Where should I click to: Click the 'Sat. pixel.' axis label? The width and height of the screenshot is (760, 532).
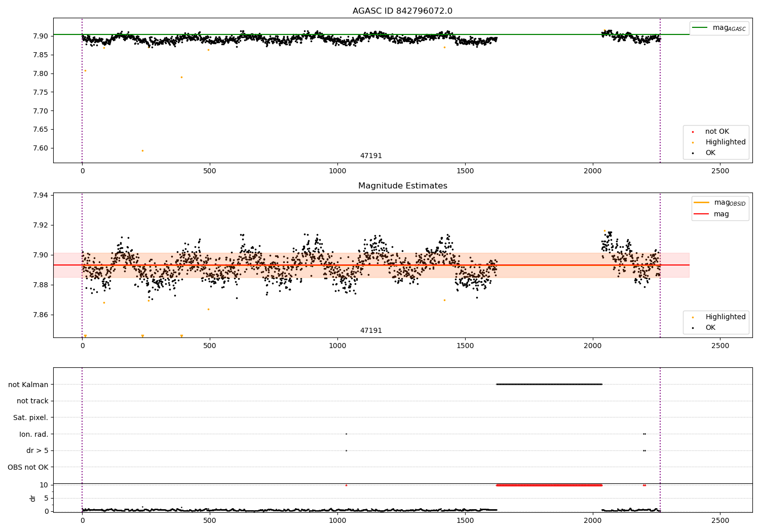[31, 418]
